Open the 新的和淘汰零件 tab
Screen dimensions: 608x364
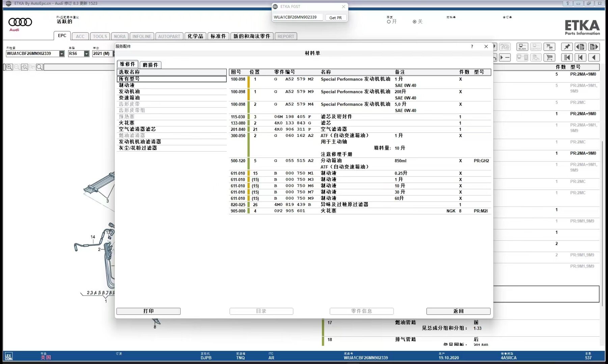252,36
